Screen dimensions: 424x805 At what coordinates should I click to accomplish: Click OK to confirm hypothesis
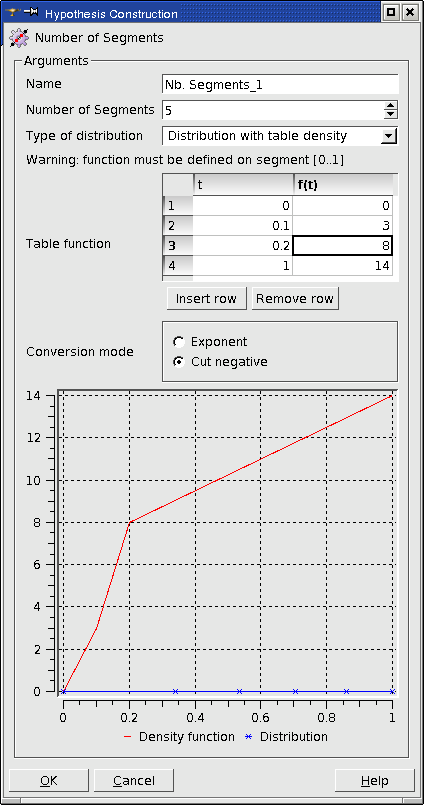[49, 781]
